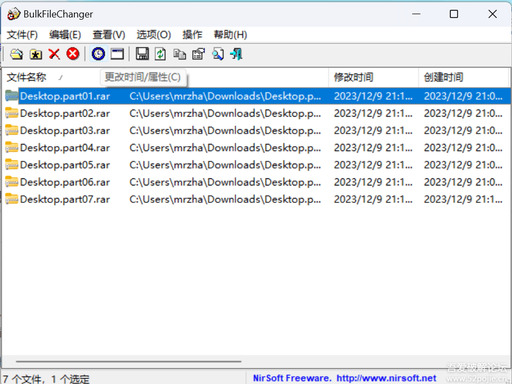Click the modified time of Desktop.part02.rar

pyautogui.click(x=373, y=113)
